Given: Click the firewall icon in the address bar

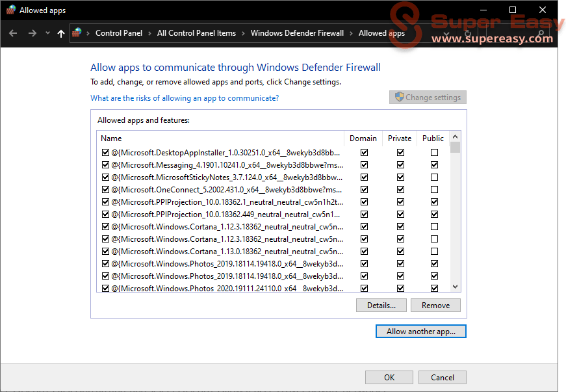Looking at the screenshot, I should (x=77, y=33).
